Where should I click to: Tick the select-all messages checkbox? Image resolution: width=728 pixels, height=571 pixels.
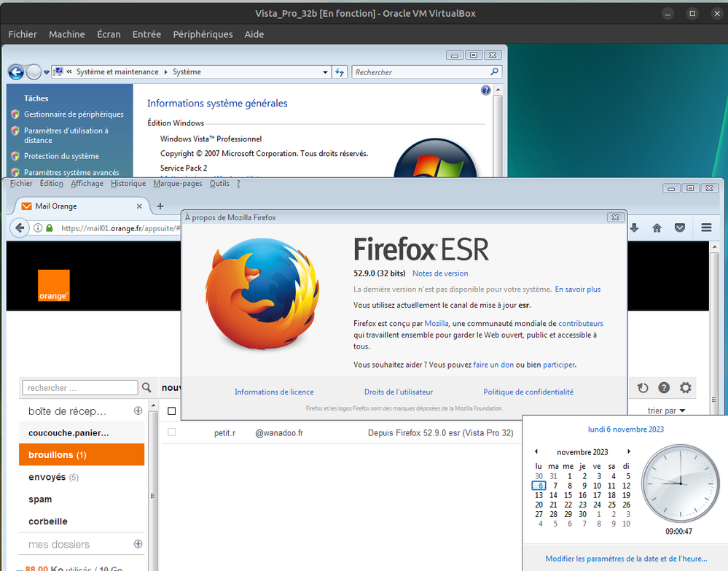[173, 410]
